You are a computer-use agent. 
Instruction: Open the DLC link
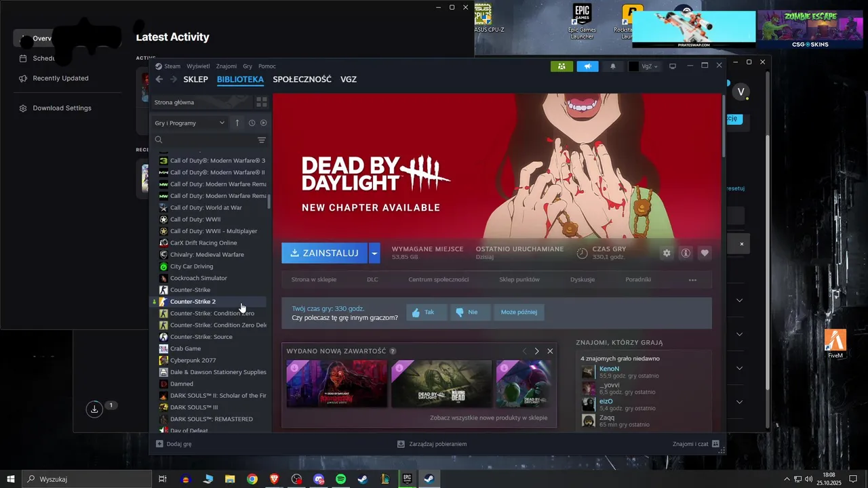(x=372, y=279)
